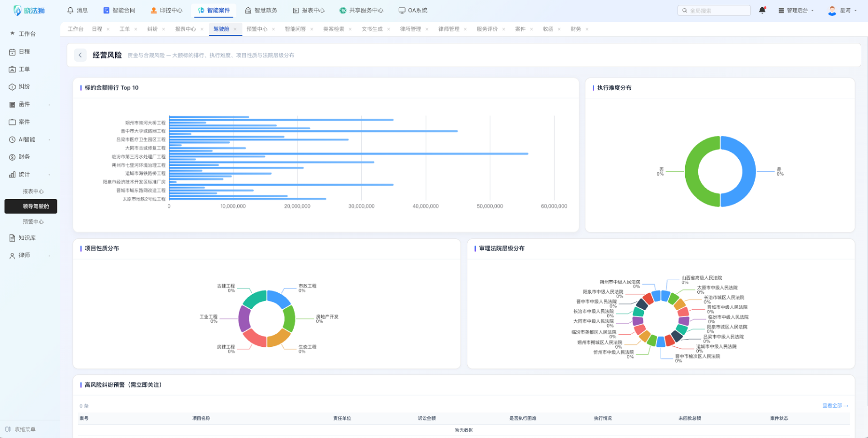Viewport: 868px width, 438px height.
Task: Click the 诉讼金额 column header
Action: 427,418
